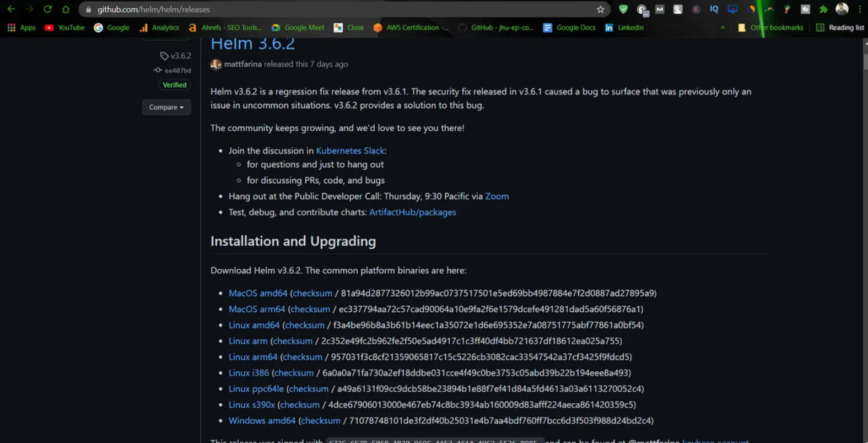The width and height of the screenshot is (868, 443).
Task: Download the MacOS arm64 binary
Action: point(257,309)
